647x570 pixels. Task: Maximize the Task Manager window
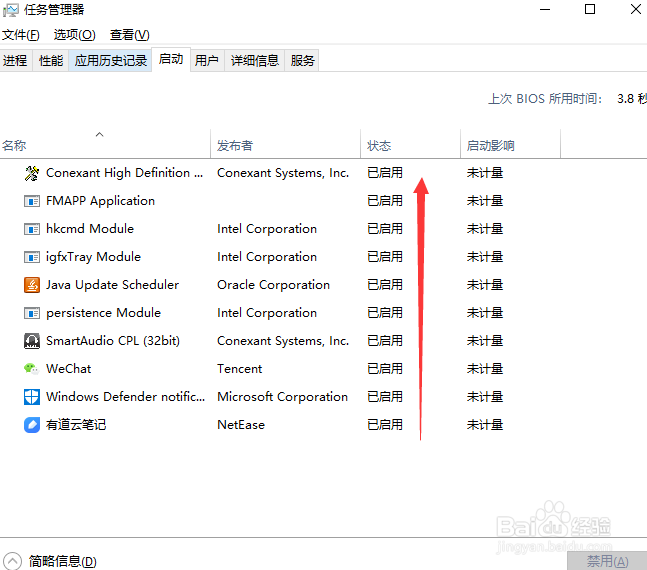(590, 9)
